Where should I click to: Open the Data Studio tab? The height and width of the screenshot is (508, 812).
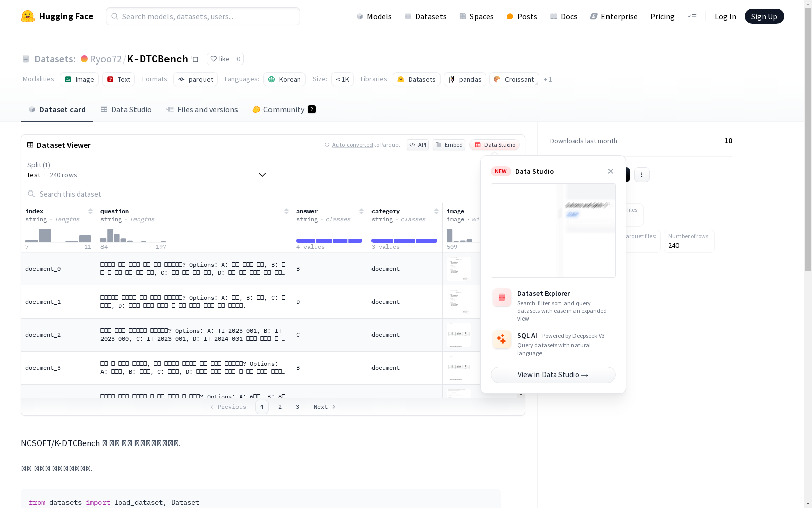coord(126,109)
